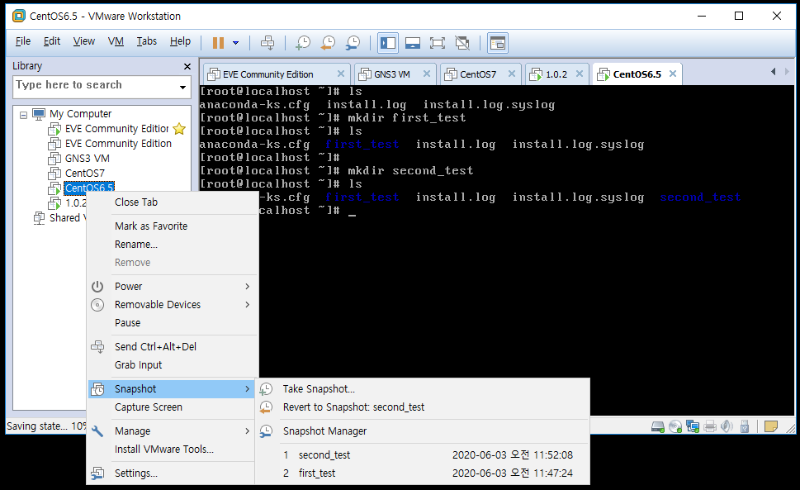
Task: Click revert snapshot toolbar icon
Action: point(328,42)
